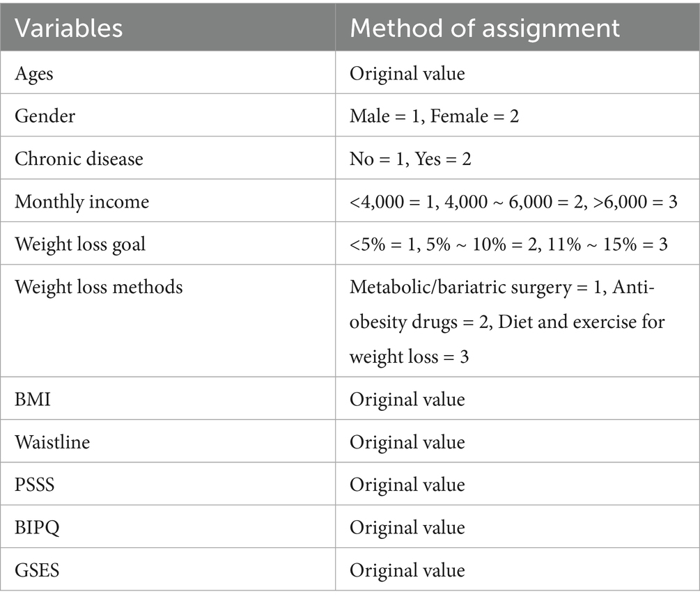Select the Chronic disease cell
700x603 pixels.
pos(79,158)
